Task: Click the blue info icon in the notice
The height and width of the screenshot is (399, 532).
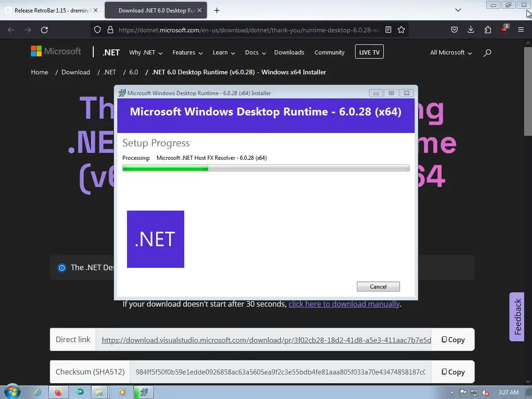Action: point(62,268)
